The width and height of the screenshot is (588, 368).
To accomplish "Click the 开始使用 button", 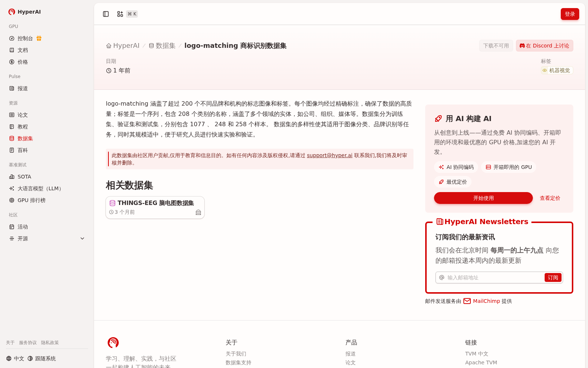I will 483,198.
